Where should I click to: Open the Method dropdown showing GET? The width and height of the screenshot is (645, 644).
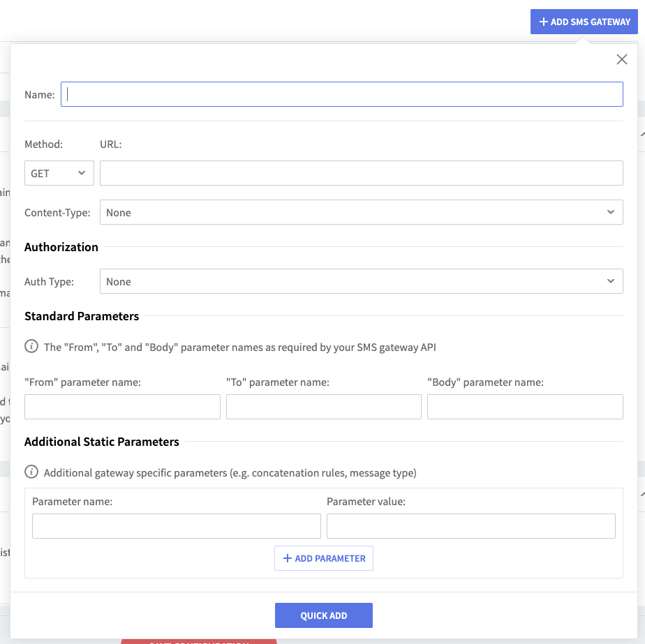[x=59, y=173]
